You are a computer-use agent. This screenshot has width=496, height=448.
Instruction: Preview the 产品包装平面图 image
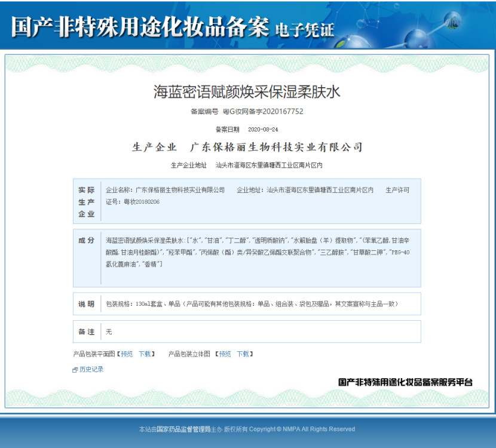tap(127, 354)
